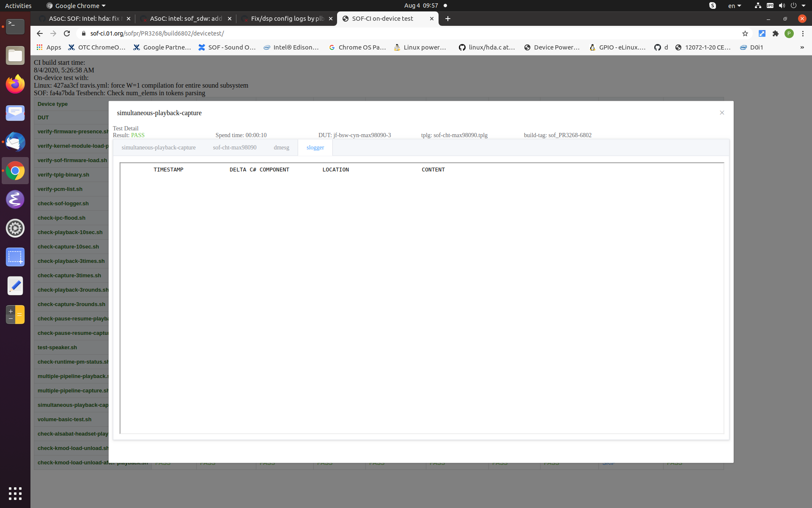Open the Calculator from dock
The image size is (812, 508).
tap(15, 315)
